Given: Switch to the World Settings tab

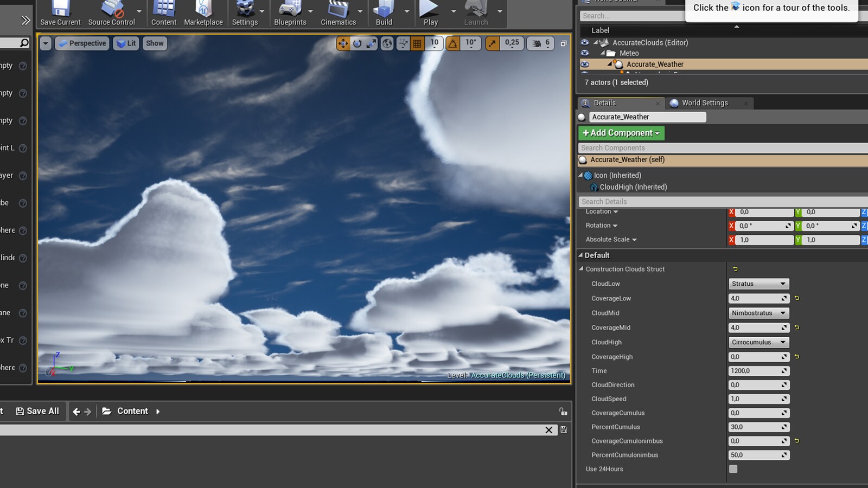Looking at the screenshot, I should (x=704, y=103).
